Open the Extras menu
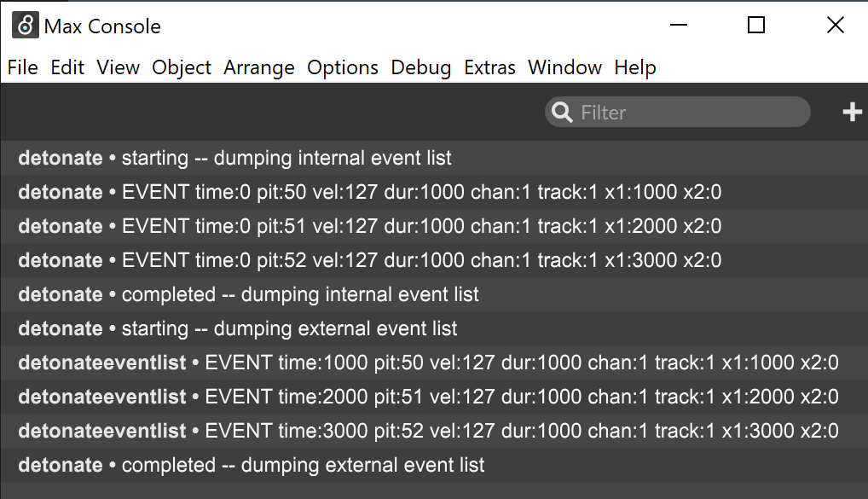This screenshot has width=868, height=499. point(489,67)
